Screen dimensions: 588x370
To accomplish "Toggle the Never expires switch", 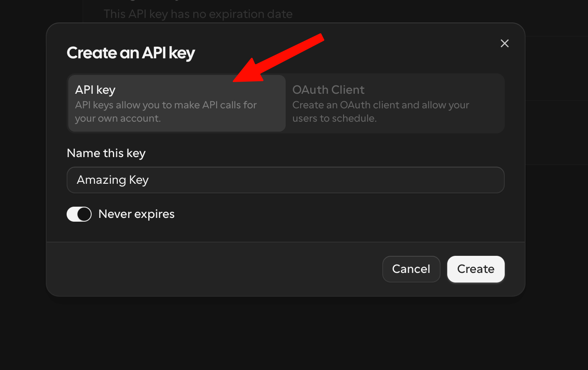I will pos(79,214).
